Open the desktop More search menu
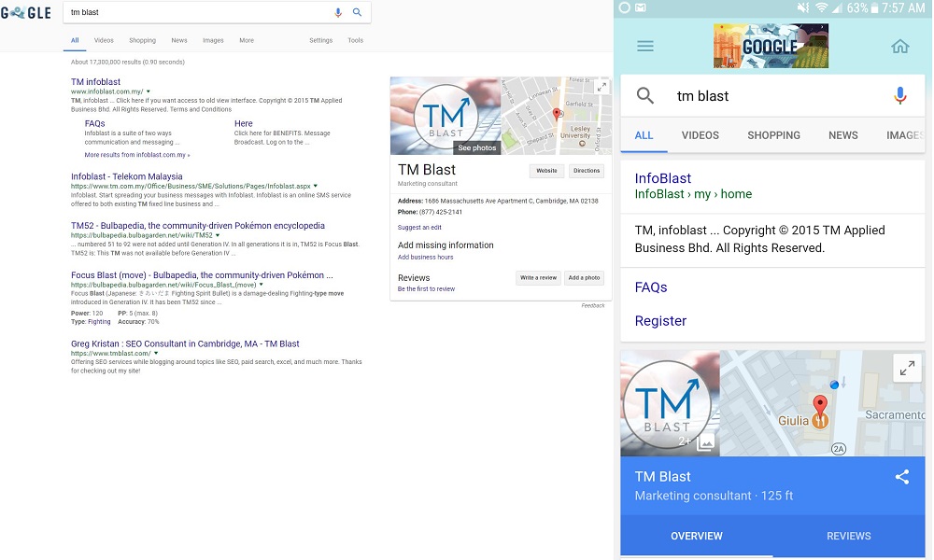Screen dimensions: 934x560 click(x=247, y=40)
